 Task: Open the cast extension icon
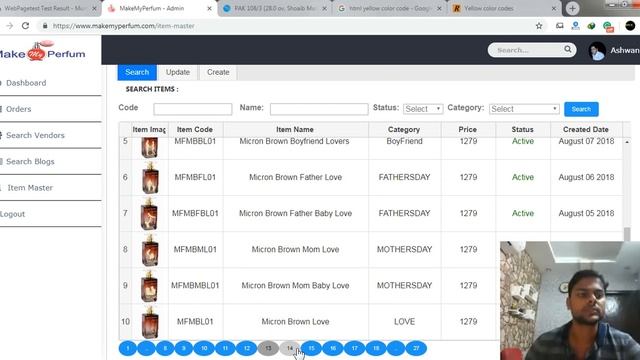[x=560, y=26]
